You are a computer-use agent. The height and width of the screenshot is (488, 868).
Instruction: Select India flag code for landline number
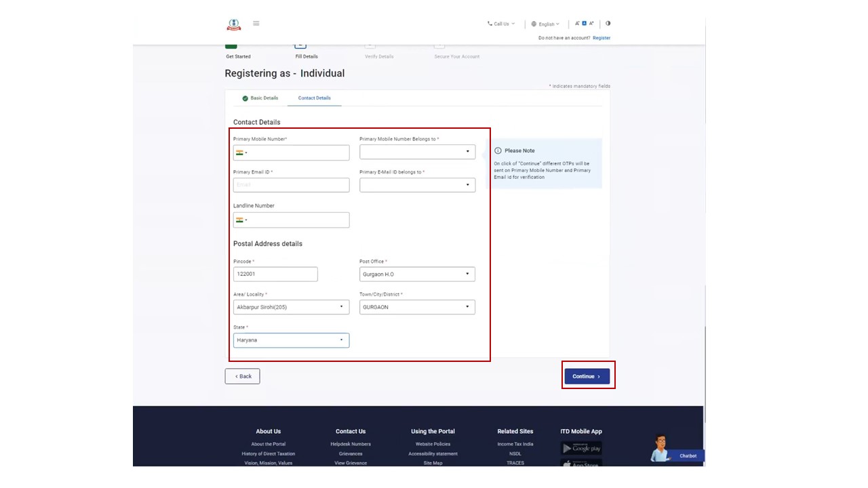[x=241, y=220]
